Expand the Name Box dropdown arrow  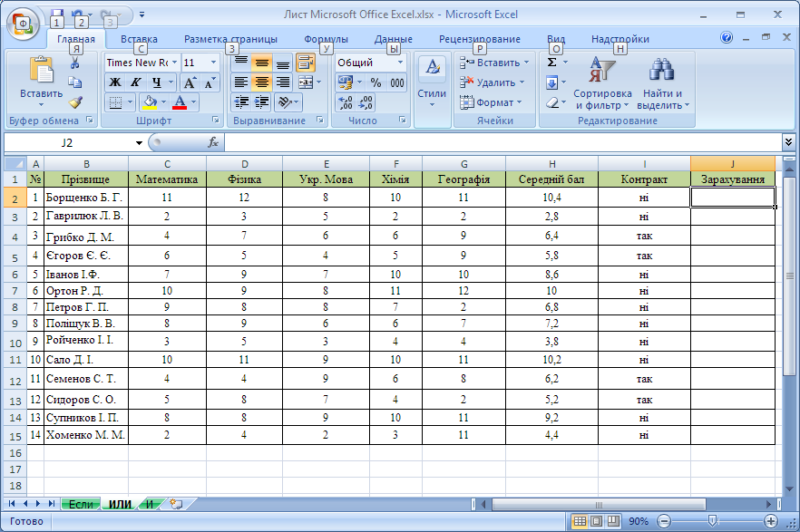point(139,142)
